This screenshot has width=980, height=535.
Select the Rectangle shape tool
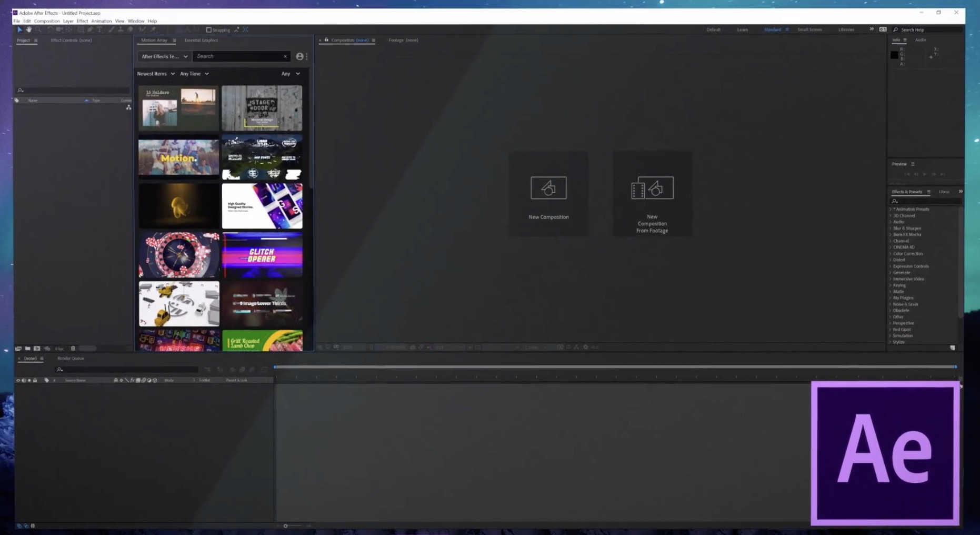pyautogui.click(x=81, y=29)
